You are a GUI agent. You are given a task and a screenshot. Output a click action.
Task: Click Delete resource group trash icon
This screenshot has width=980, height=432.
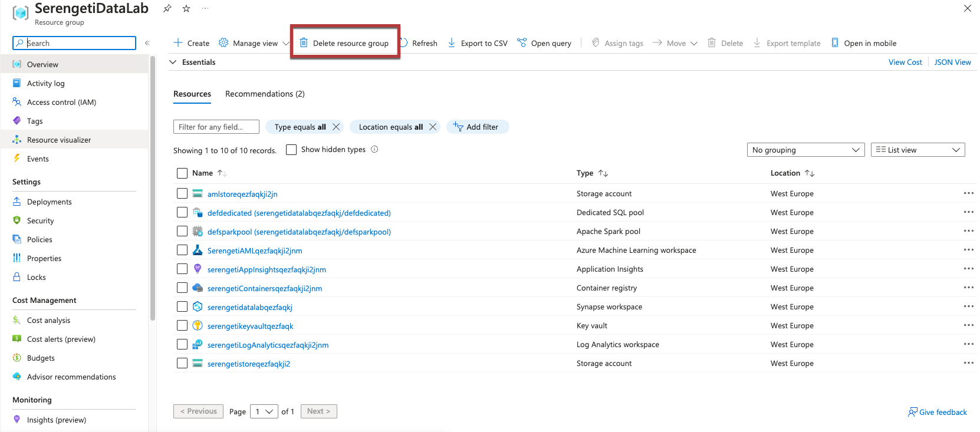(304, 42)
